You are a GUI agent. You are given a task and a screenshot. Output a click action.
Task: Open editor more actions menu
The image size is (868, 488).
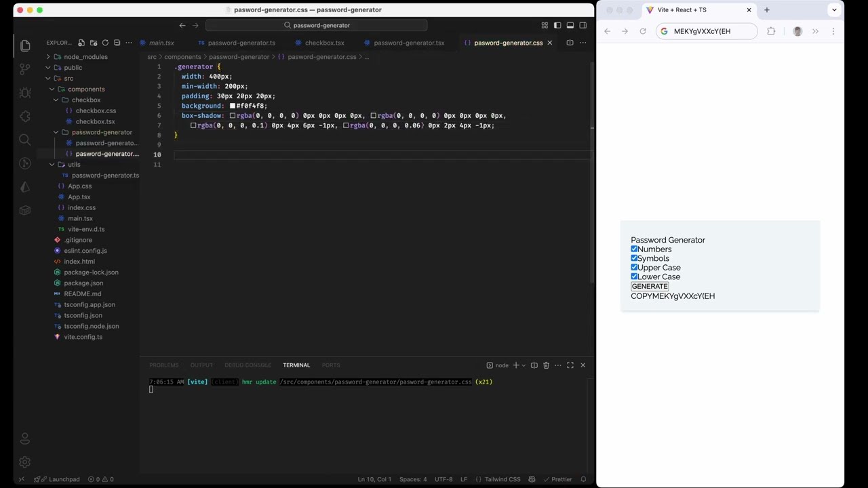[x=583, y=43]
